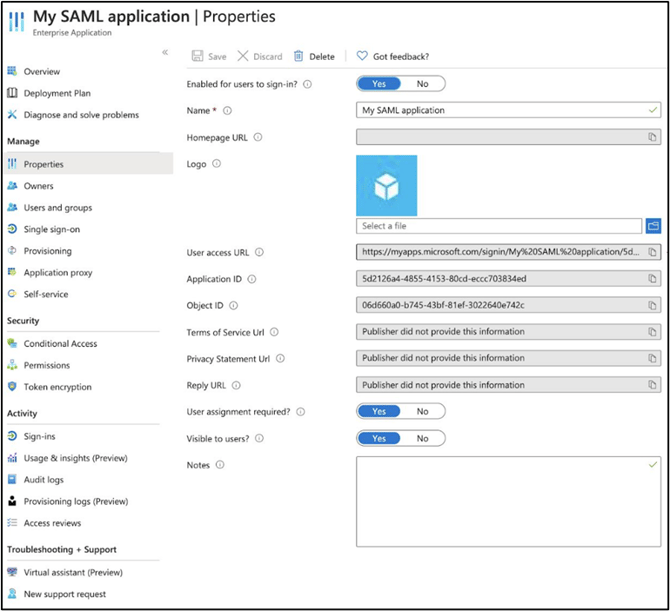
Task: Open Access reviews
Action: tap(52, 523)
